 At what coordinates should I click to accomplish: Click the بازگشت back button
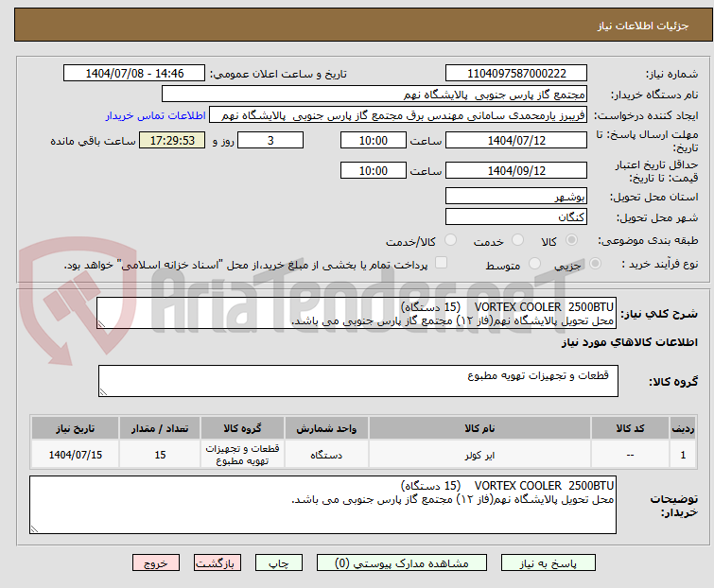click(216, 562)
